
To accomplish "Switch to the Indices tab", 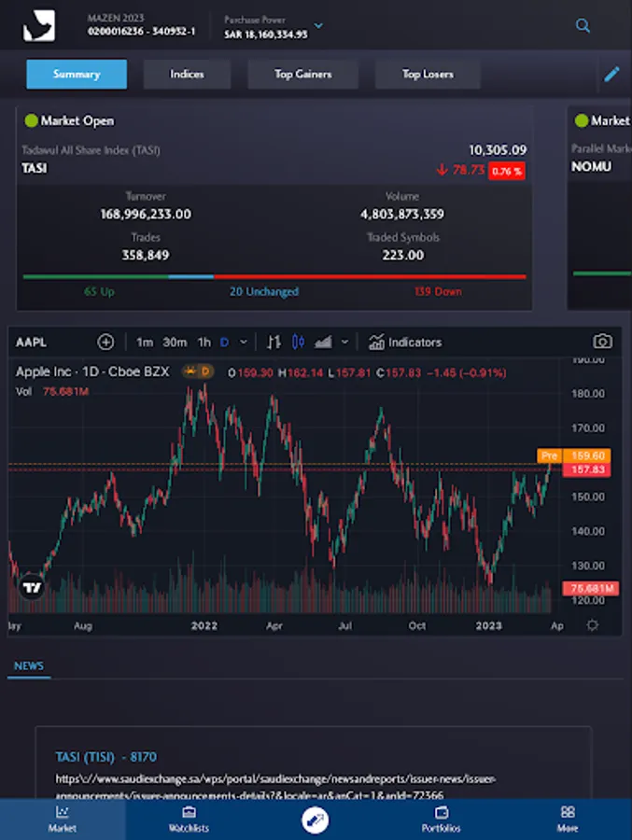I will (x=187, y=74).
